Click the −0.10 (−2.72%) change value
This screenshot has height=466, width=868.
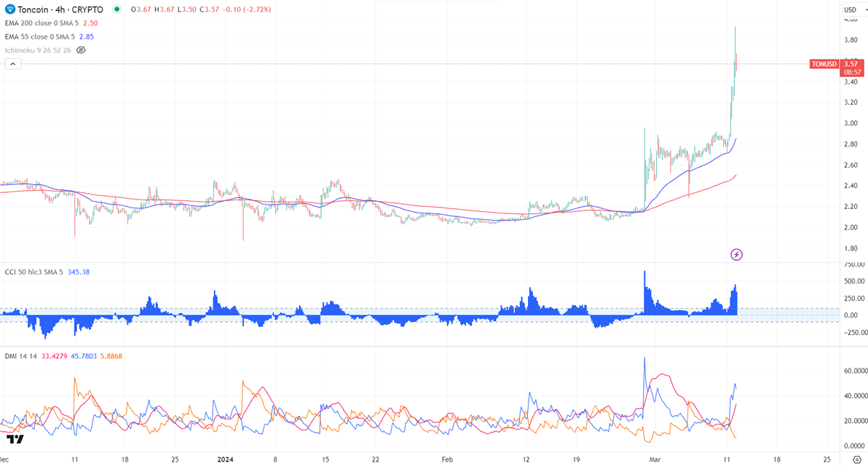pos(246,9)
